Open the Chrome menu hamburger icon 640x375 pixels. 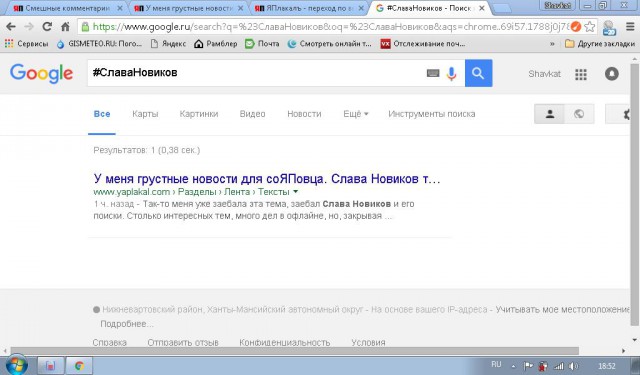click(630, 27)
